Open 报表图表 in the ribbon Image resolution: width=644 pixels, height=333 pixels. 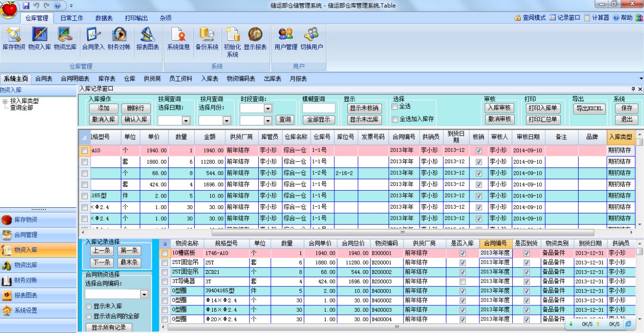click(147, 39)
